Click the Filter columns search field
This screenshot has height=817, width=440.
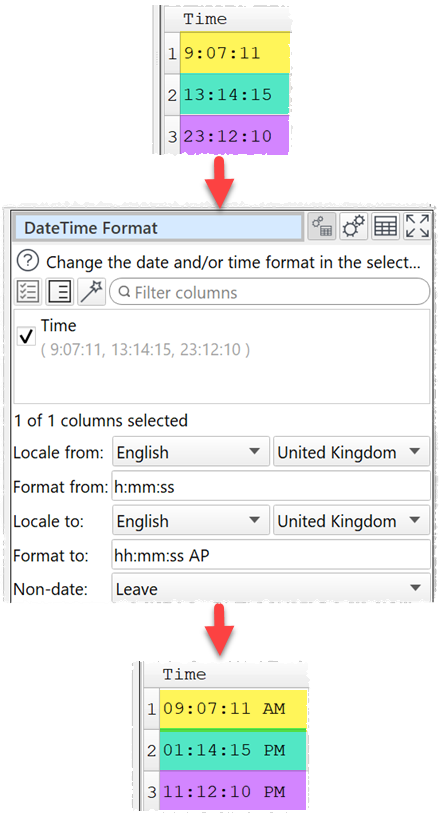click(270, 292)
